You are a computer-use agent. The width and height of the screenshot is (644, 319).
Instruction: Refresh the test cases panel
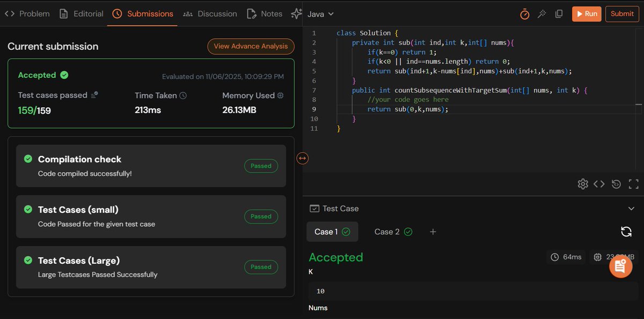(626, 231)
